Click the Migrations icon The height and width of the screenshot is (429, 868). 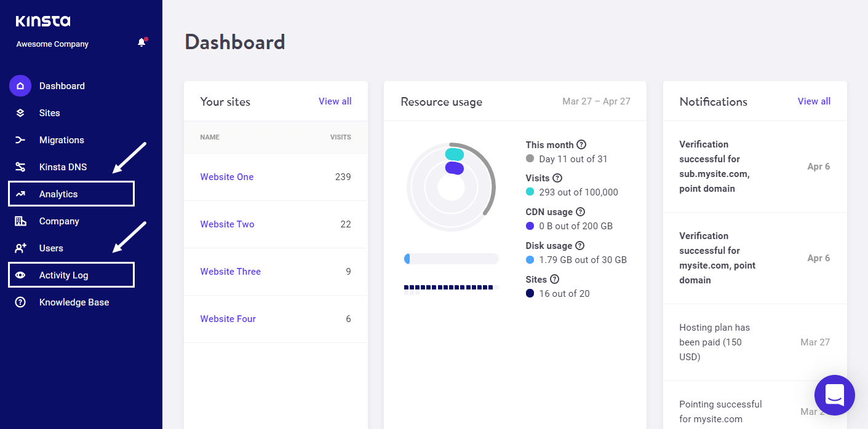pyautogui.click(x=20, y=140)
